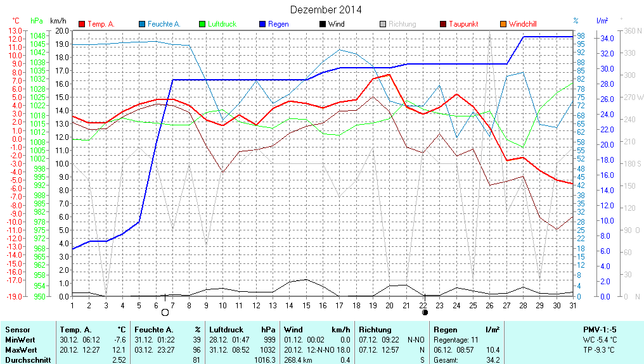Select the Durchschnitt row label

(28, 360)
